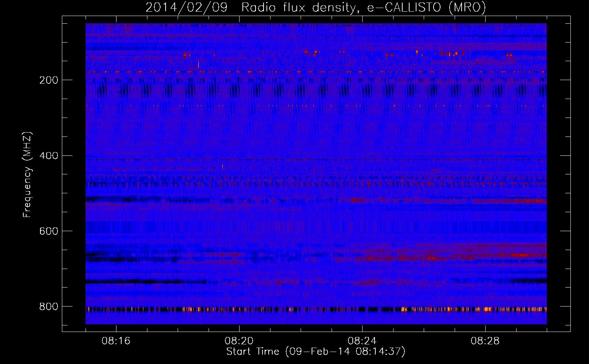Click the 400 frequency tick label
589x364 pixels.
49,156
